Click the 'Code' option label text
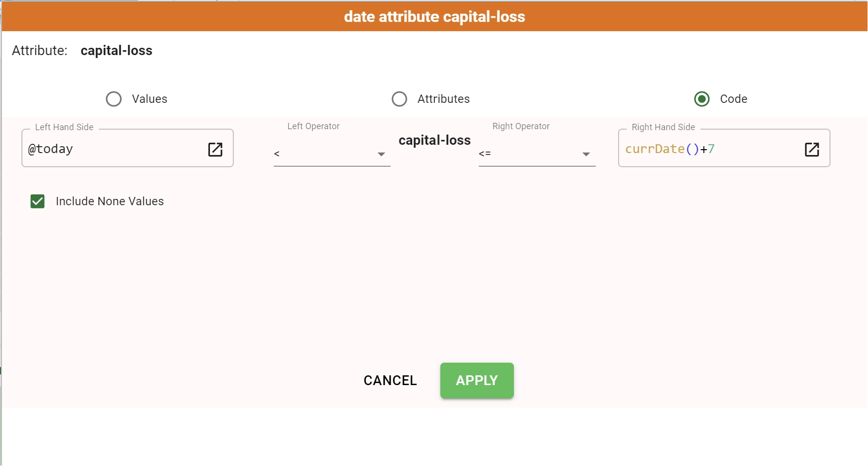Image resolution: width=868 pixels, height=466 pixels. coord(734,99)
